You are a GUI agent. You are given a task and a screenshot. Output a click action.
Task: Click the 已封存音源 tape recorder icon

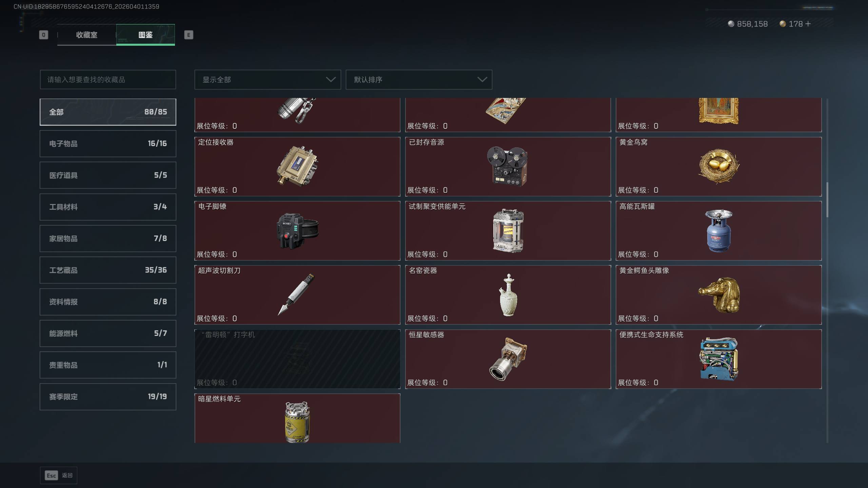508,166
